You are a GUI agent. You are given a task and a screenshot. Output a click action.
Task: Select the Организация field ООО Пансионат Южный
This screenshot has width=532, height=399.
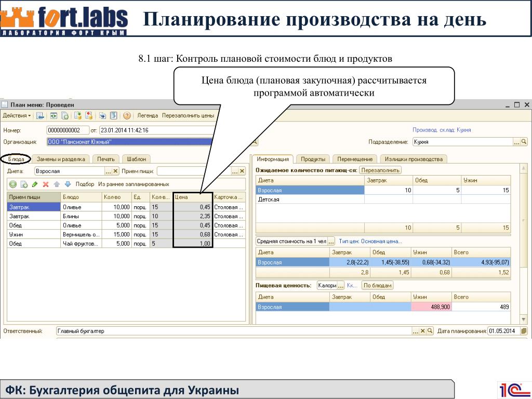(x=129, y=142)
